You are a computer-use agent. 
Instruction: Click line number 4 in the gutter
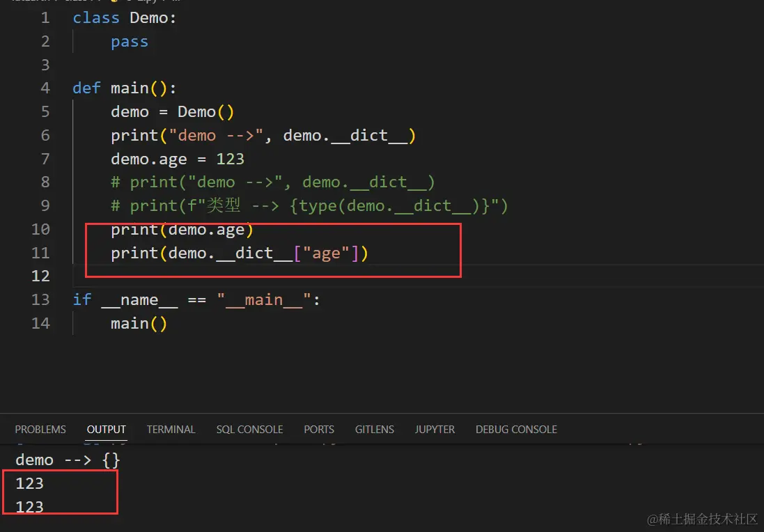tap(45, 88)
